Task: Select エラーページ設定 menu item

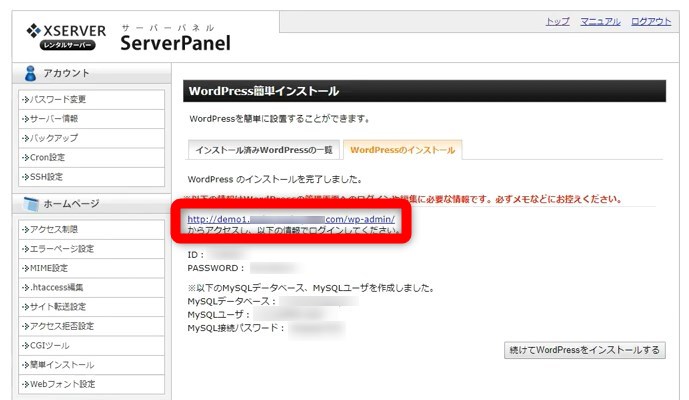Action: point(61,248)
